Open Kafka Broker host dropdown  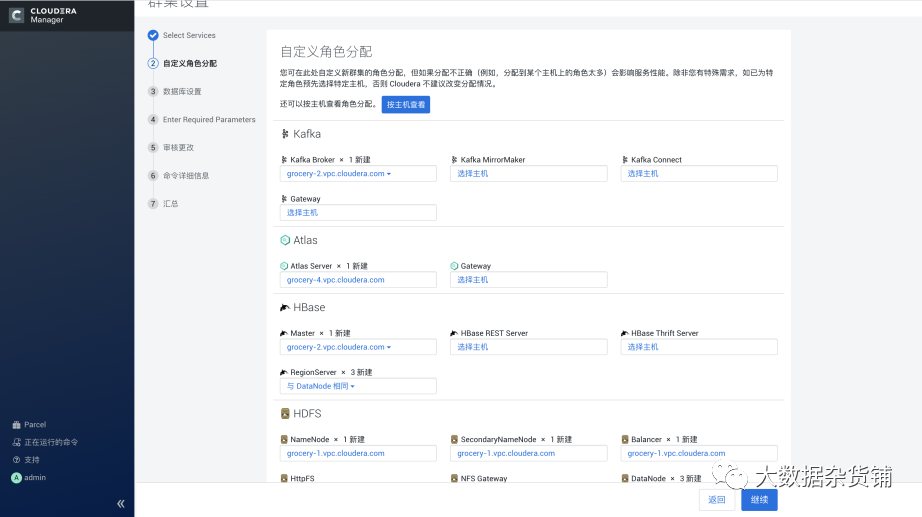[x=358, y=174]
